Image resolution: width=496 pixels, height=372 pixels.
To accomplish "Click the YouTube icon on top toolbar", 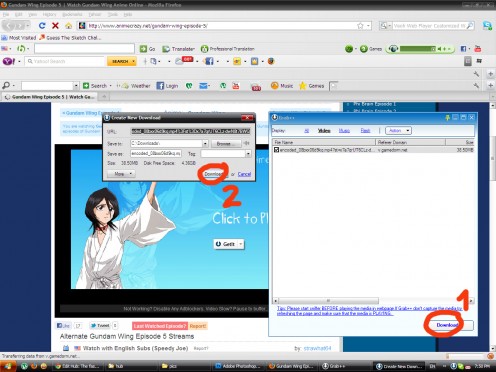I will pos(478,49).
